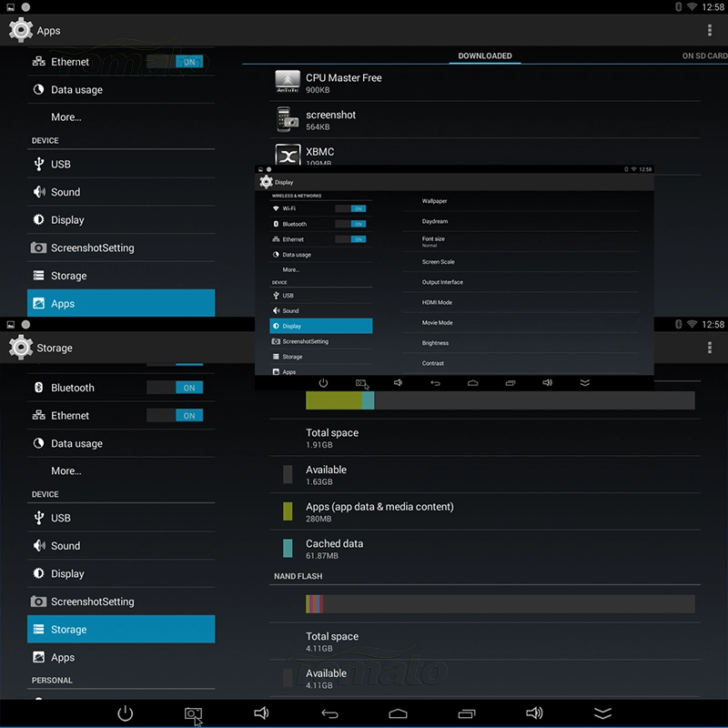Viewport: 728px width, 728px height.
Task: Toggle the Bluetooth switch on the Storage screen
Action: pos(175,388)
